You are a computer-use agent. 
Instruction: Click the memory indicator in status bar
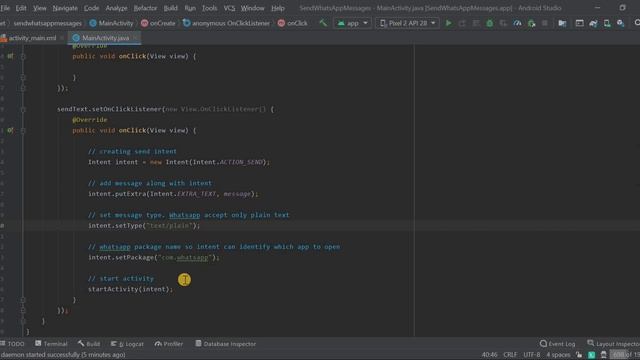[625, 355]
